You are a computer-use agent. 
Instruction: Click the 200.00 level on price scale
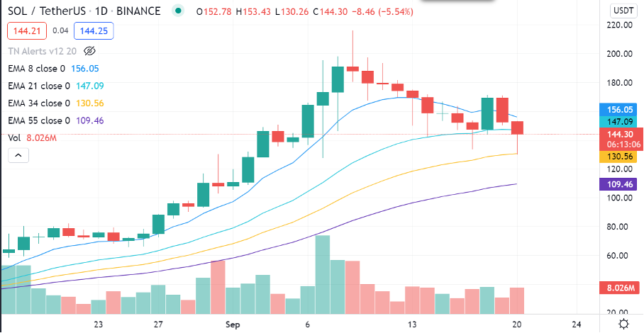point(614,54)
